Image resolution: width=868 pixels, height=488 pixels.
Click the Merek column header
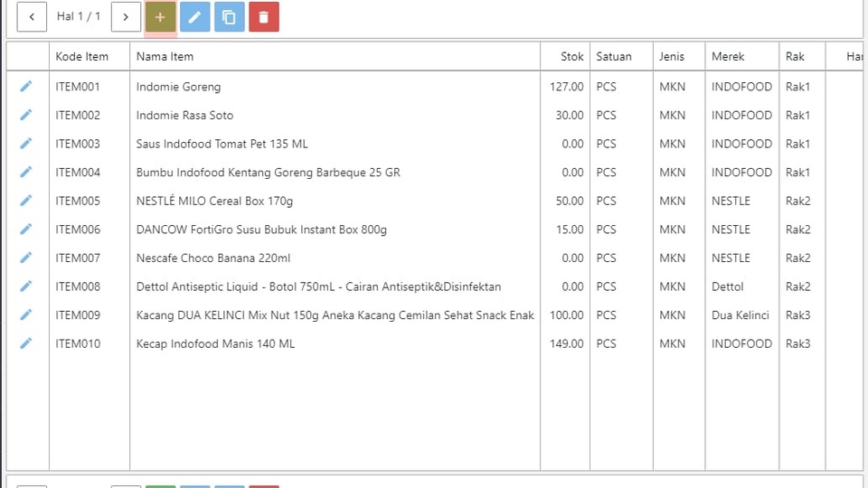pos(728,56)
